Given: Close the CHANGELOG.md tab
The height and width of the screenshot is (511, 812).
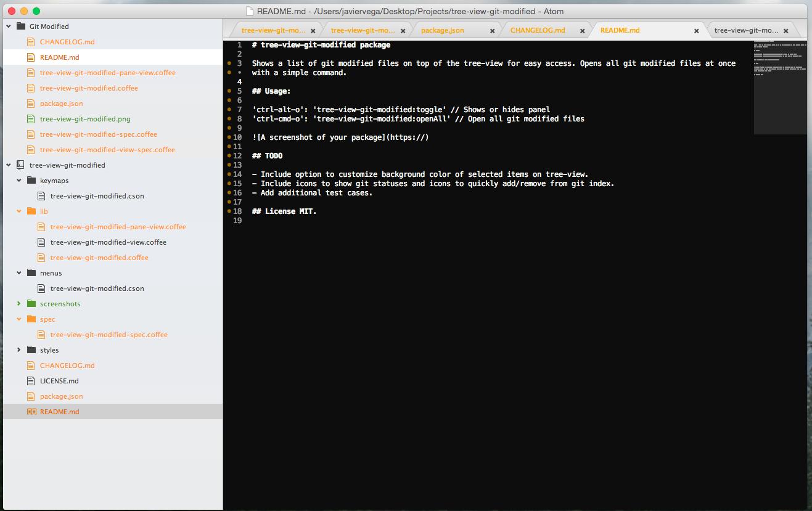Looking at the screenshot, I should (581, 31).
